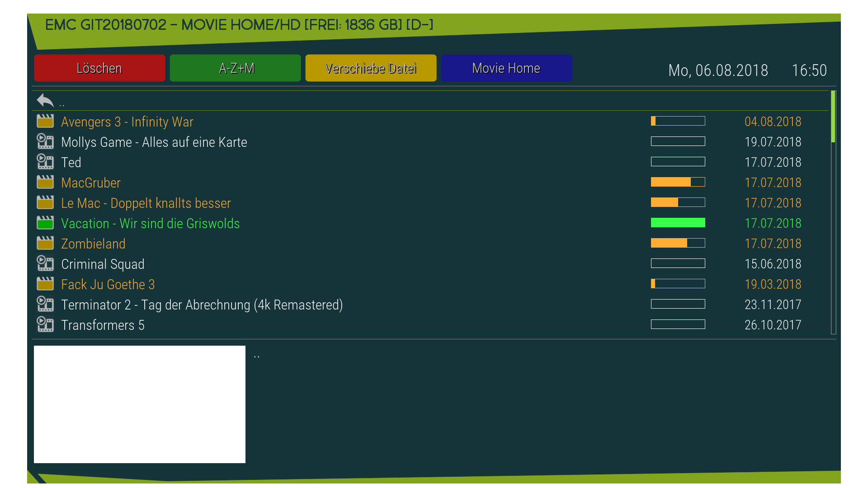Click the MacGruber orange progress bar

click(678, 182)
